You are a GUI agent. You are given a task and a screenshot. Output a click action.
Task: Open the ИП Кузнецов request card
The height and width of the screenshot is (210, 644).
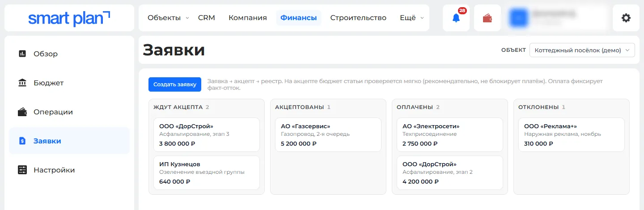pyautogui.click(x=207, y=173)
